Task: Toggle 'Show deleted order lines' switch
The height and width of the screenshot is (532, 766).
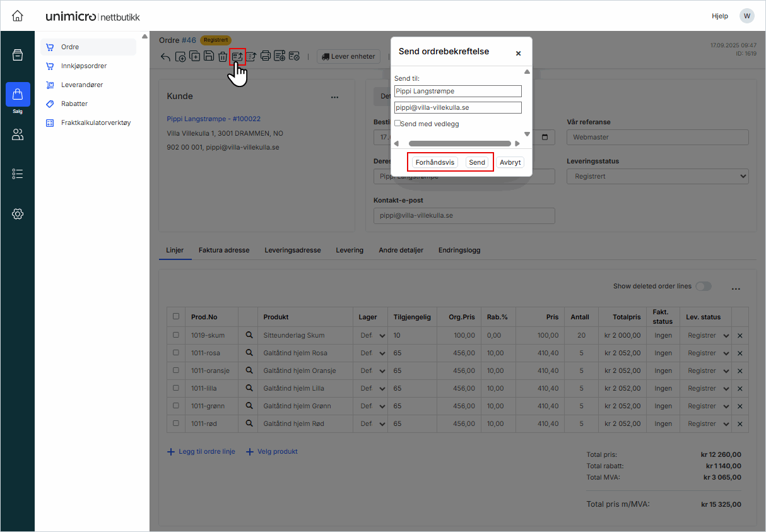Action: click(x=703, y=287)
